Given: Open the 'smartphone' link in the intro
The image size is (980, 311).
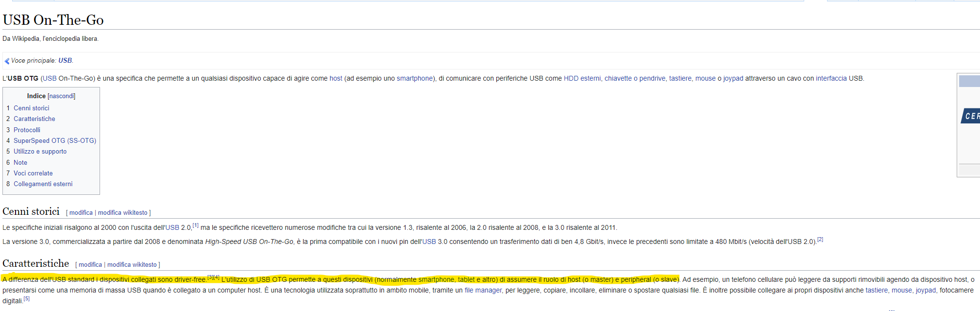Looking at the screenshot, I should coord(415,78).
